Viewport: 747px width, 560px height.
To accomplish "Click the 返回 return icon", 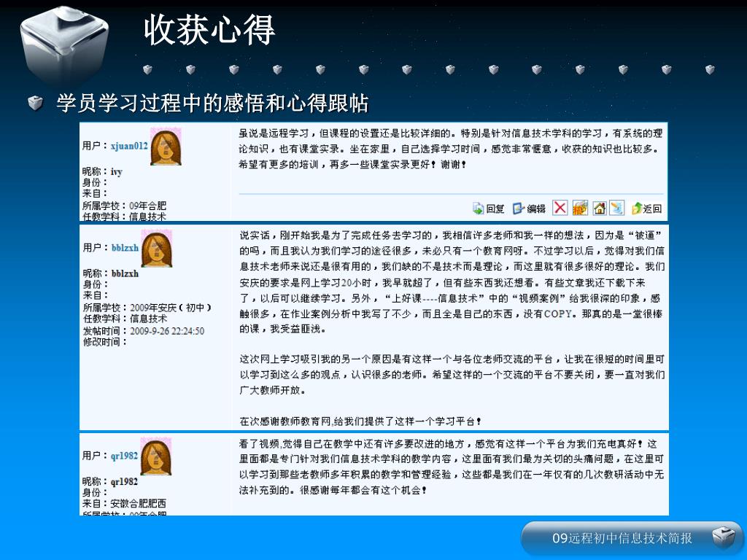I will click(637, 209).
